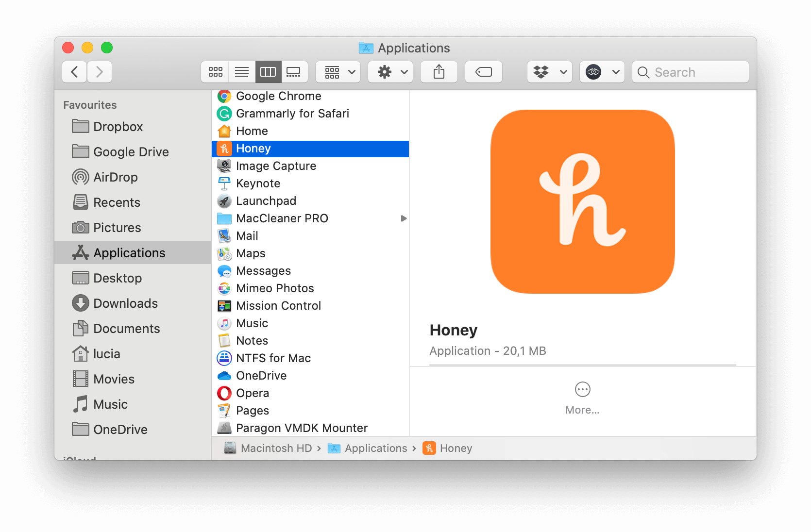Open Pictures in the sidebar
811x532 pixels.
tap(133, 228)
